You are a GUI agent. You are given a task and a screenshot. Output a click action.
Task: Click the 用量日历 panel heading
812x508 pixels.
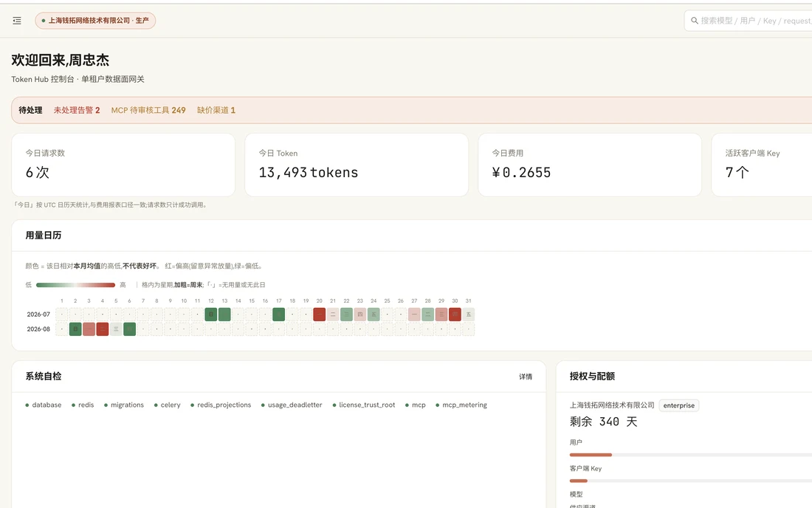(x=44, y=235)
